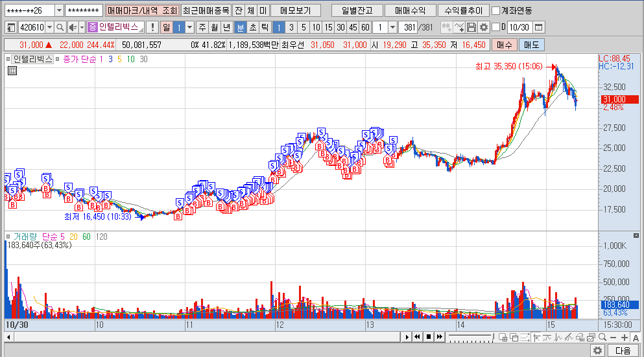Select the 체 tab
This screenshot has width=644, height=357.
coord(251,10)
